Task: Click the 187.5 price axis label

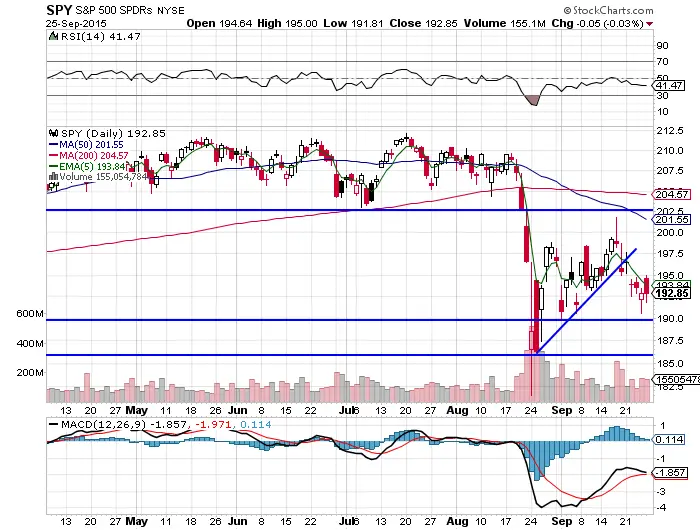Action: pyautogui.click(x=670, y=341)
